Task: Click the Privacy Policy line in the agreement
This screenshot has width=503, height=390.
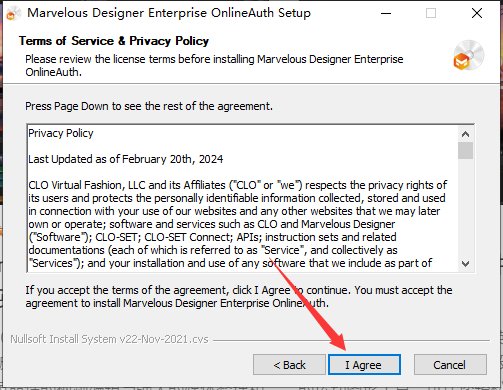Action: 61,133
